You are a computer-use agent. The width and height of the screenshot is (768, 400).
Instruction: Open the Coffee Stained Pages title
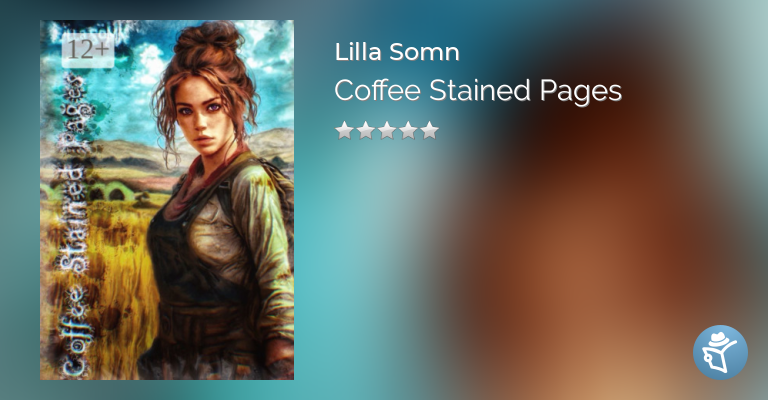(x=478, y=91)
